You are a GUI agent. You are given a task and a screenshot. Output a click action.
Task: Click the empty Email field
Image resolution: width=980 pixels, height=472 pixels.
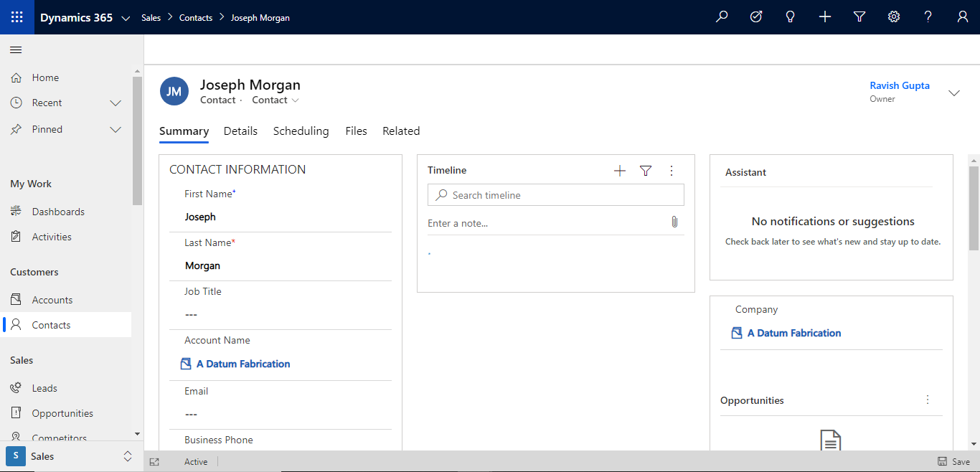[281, 414]
